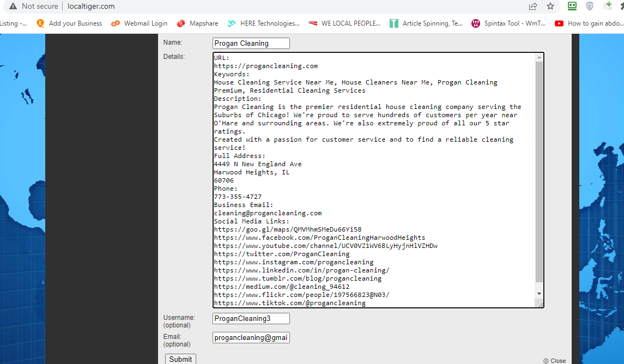This screenshot has height=364, width=624.
Task: Open the HERE Technologies bookmark
Action: [x=263, y=23]
